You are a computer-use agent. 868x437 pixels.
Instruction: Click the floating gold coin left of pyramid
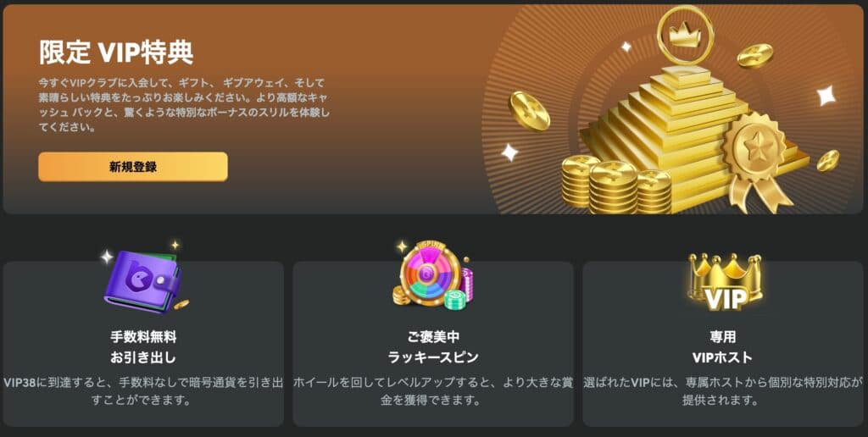tap(529, 111)
